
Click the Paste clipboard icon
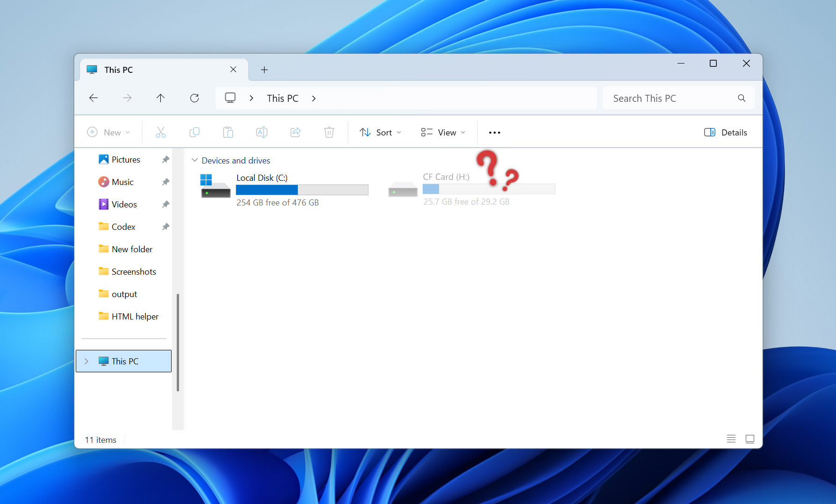pyautogui.click(x=228, y=133)
